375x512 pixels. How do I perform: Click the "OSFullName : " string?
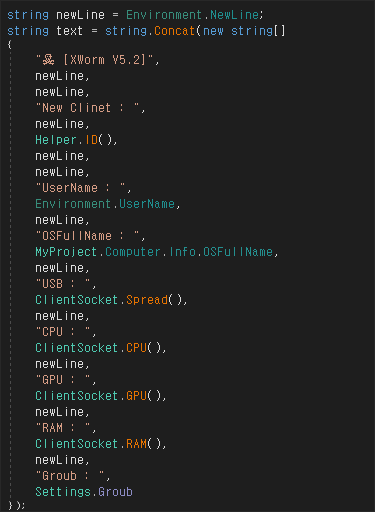tap(88, 236)
